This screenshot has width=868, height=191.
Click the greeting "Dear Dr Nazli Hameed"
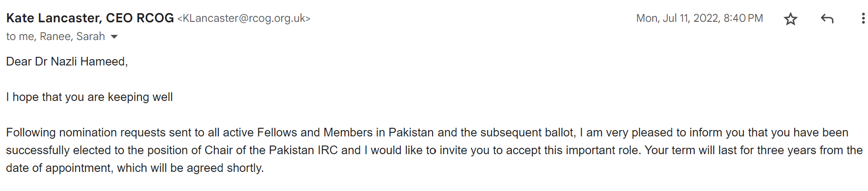tap(66, 61)
